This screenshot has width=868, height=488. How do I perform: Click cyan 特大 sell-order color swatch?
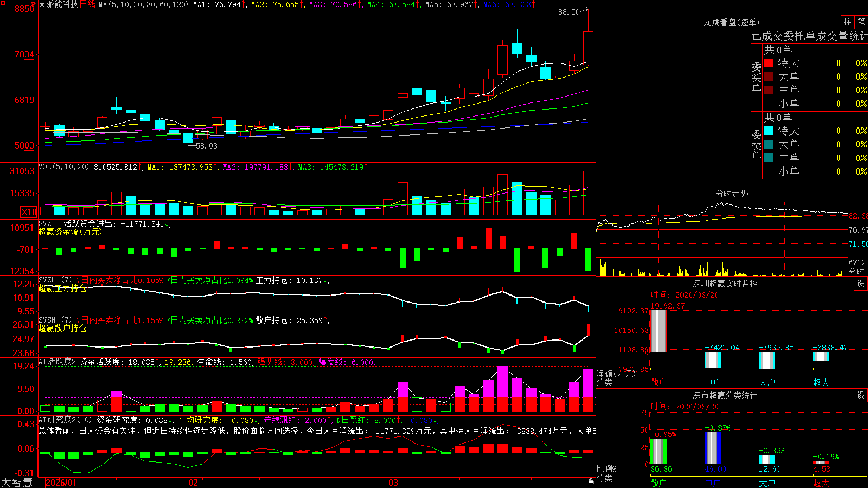point(768,131)
